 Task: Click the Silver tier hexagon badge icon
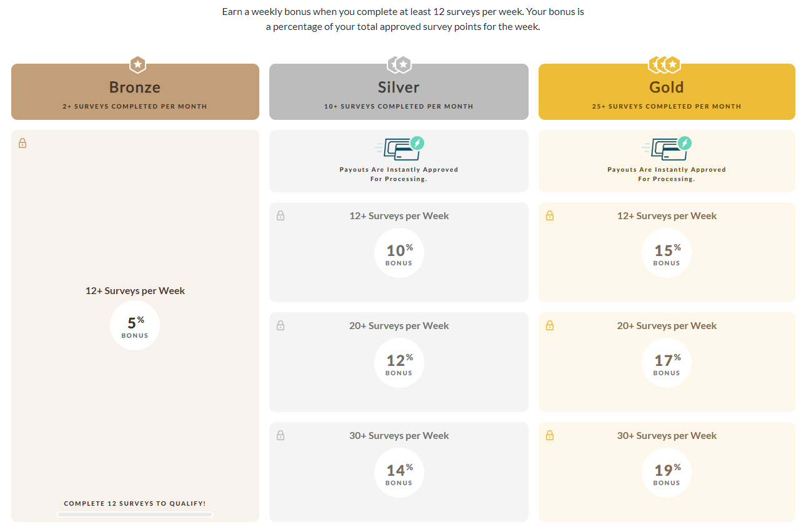pyautogui.click(x=399, y=64)
